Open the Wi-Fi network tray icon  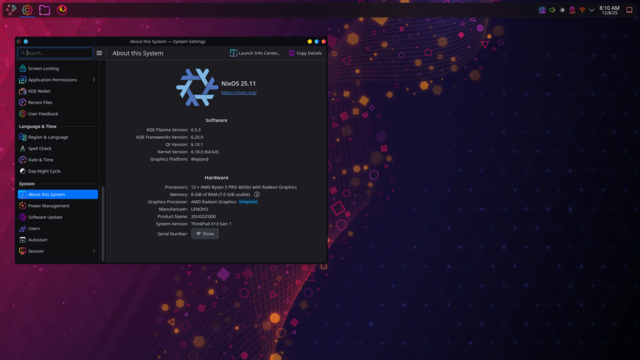tap(582, 10)
